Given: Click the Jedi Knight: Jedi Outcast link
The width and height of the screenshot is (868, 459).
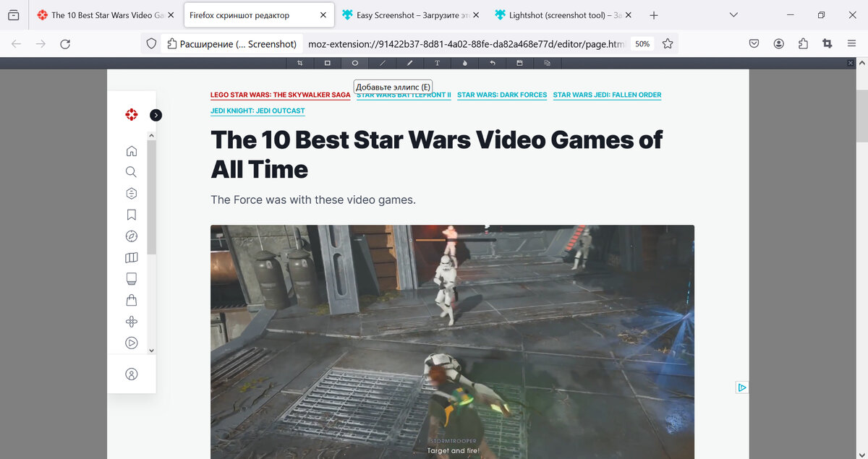Looking at the screenshot, I should 258,111.
